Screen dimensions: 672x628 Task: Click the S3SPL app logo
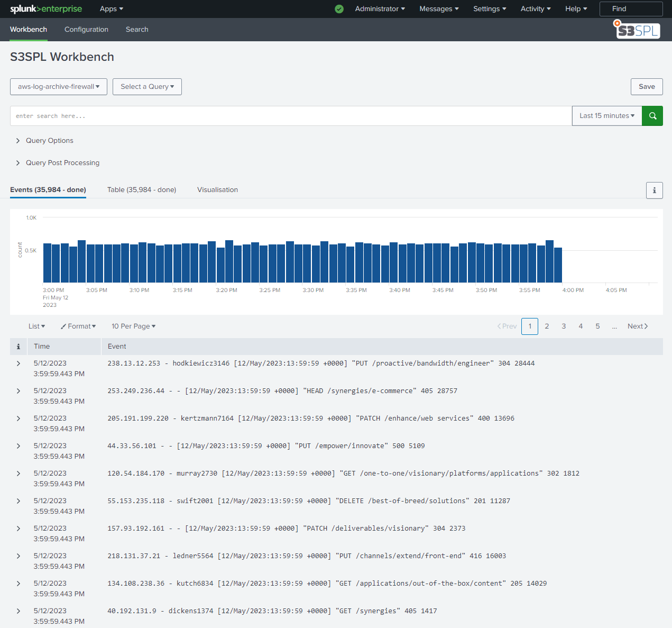tap(637, 29)
